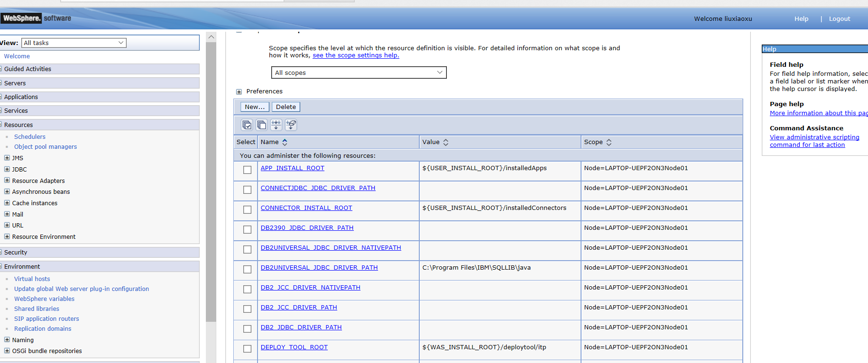Check the DB2390_JDBC_DRIVER_PATH row checkbox

pyautogui.click(x=247, y=229)
